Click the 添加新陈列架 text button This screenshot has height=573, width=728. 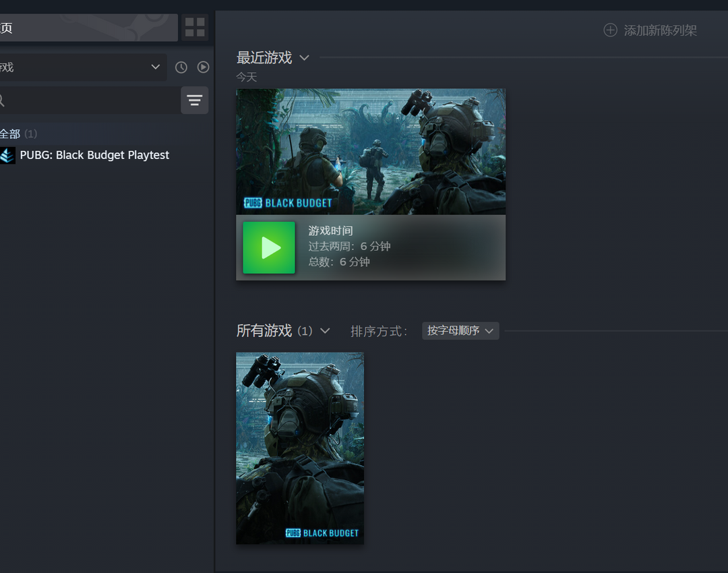point(660,30)
